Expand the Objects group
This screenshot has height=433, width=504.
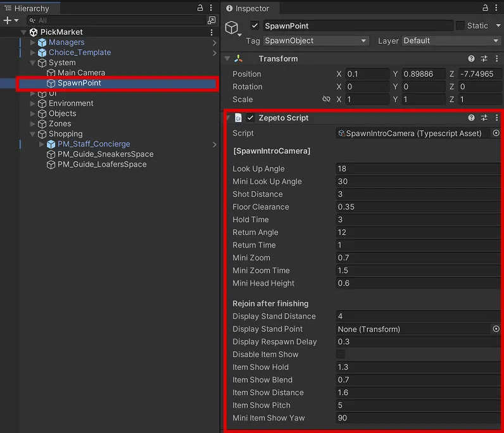(x=32, y=113)
